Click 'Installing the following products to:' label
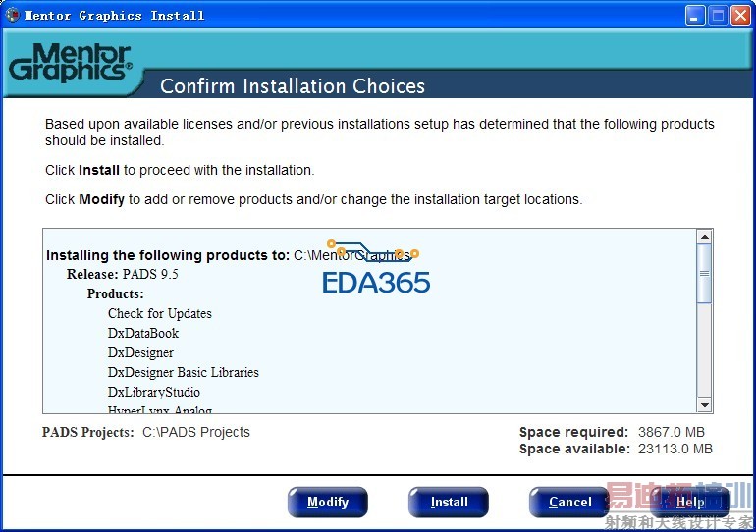 coord(168,255)
